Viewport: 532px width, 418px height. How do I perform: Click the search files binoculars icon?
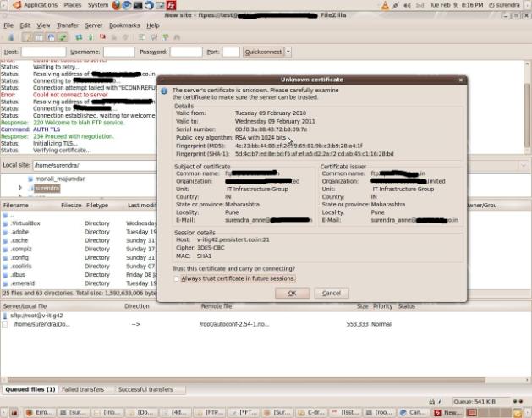(177, 37)
